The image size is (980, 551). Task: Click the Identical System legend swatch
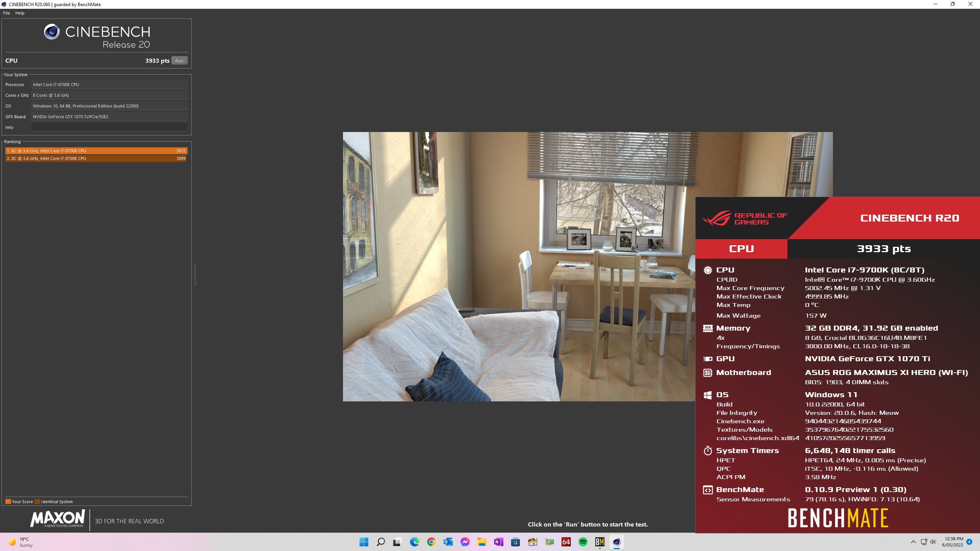[x=37, y=501]
